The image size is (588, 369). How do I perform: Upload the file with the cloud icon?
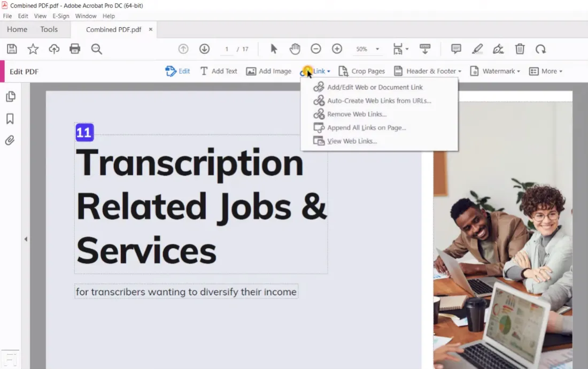pyautogui.click(x=54, y=49)
